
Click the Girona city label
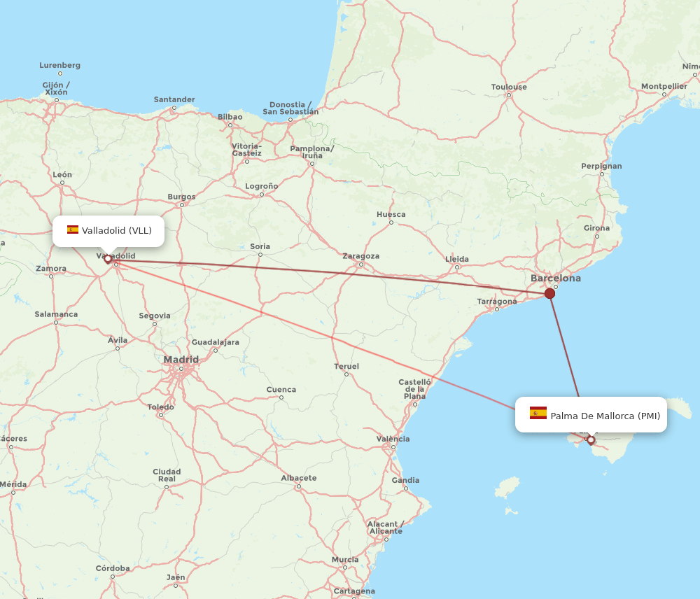[596, 227]
